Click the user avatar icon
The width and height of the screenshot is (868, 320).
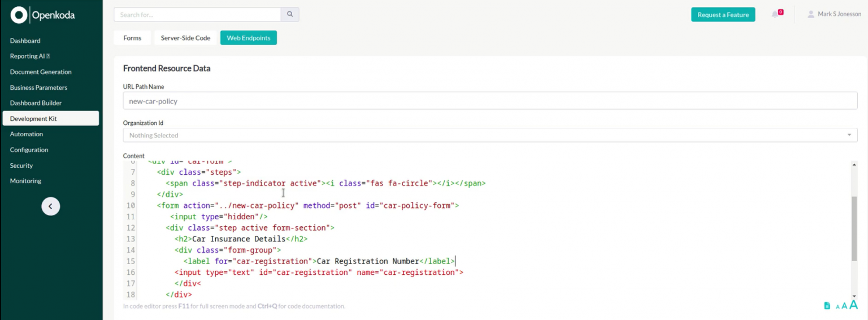811,14
